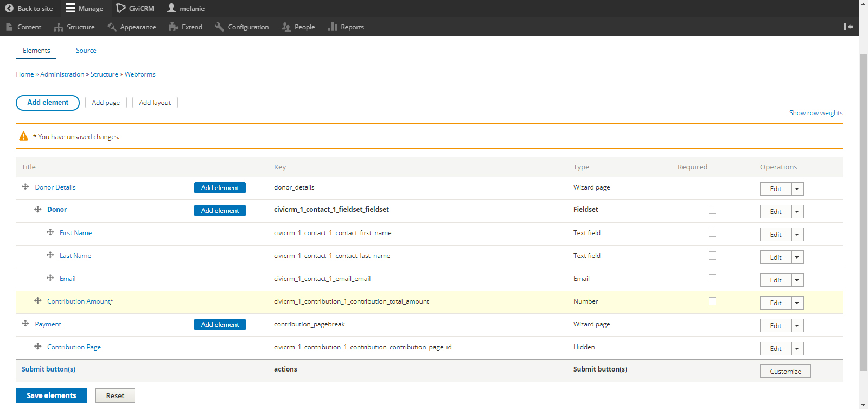868x409 pixels.
Task: Grab the drag handle for First Name
Action: click(x=50, y=232)
